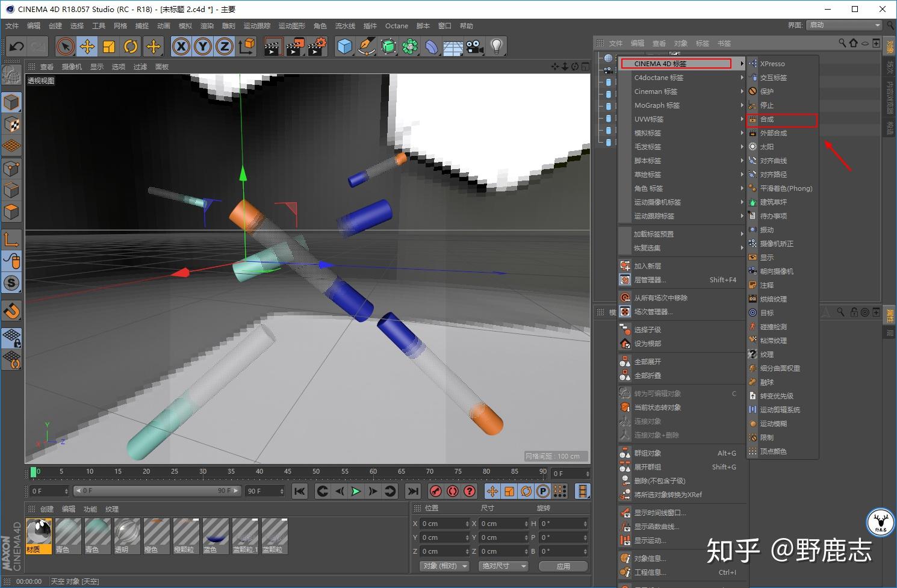Open the Octane menu
The height and width of the screenshot is (588, 897).
[397, 26]
